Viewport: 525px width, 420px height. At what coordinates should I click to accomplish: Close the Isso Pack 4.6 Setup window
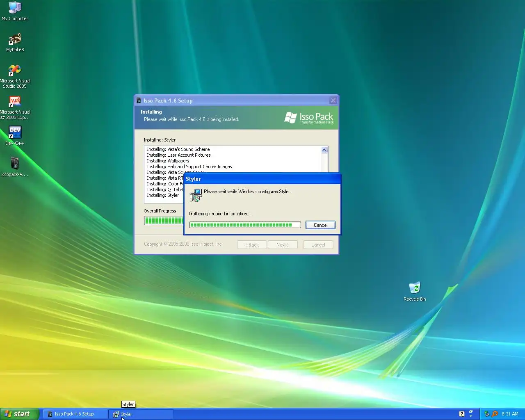[333, 100]
